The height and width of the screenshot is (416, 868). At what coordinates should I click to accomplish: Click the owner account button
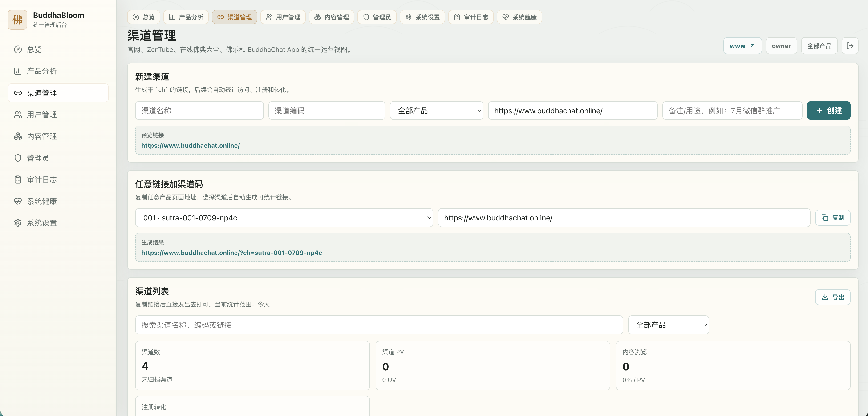click(781, 46)
